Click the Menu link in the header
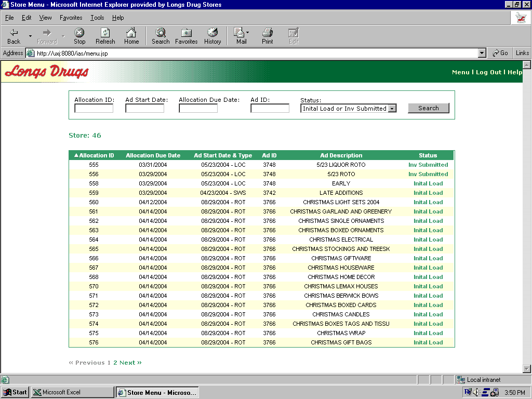 (x=460, y=72)
